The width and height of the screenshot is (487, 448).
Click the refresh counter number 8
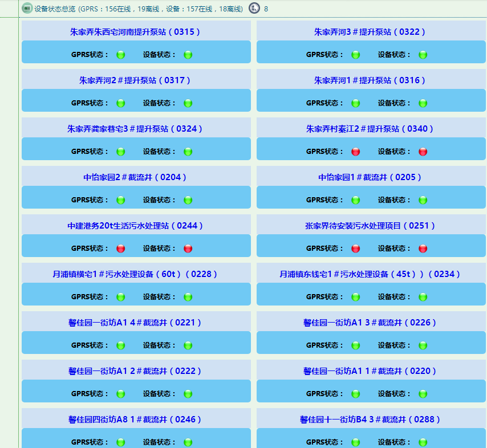pyautogui.click(x=266, y=9)
